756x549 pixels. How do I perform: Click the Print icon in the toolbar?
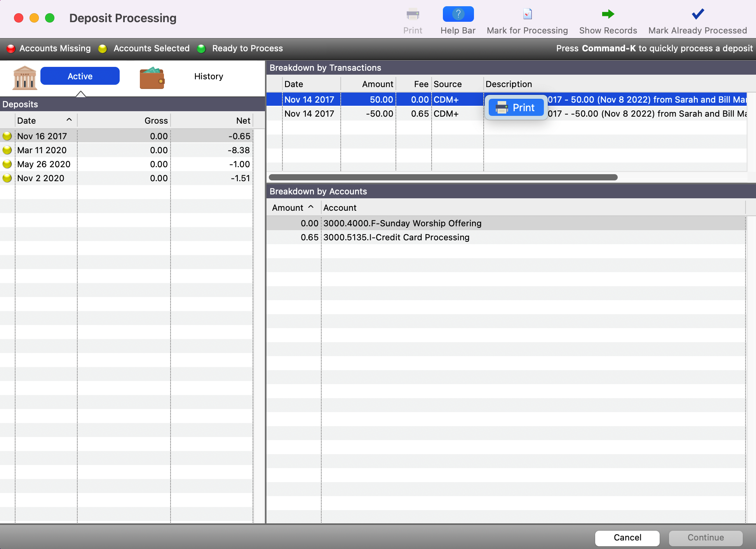click(413, 14)
